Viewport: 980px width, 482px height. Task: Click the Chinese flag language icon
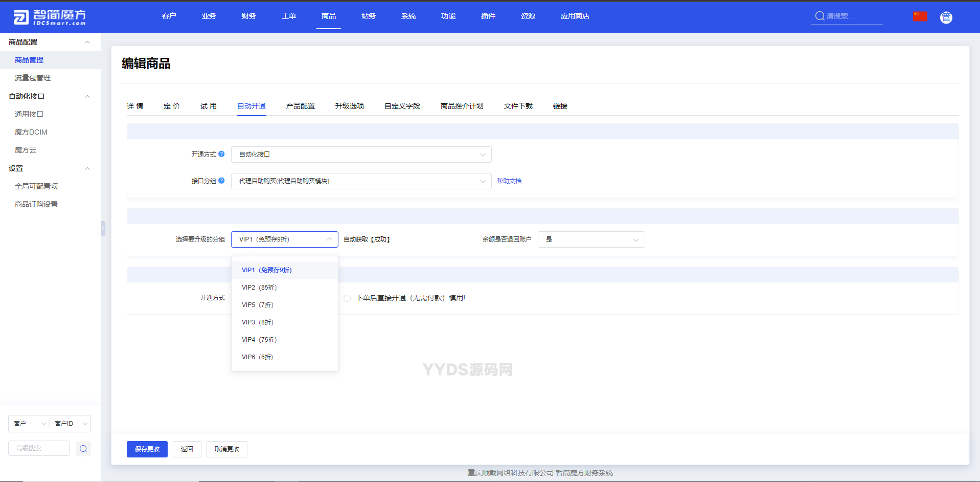tap(920, 16)
